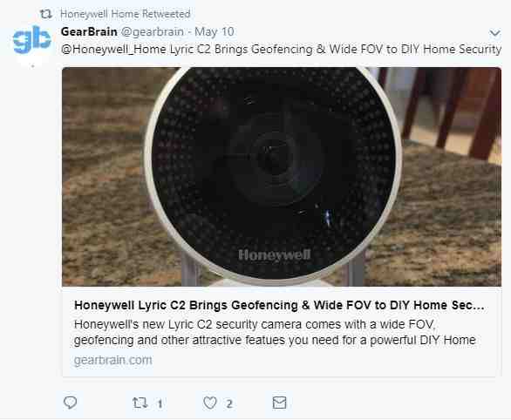The width and height of the screenshot is (511, 420).
Task: Click the @Honeywell_Home mention
Action: pyautogui.click(x=113, y=50)
